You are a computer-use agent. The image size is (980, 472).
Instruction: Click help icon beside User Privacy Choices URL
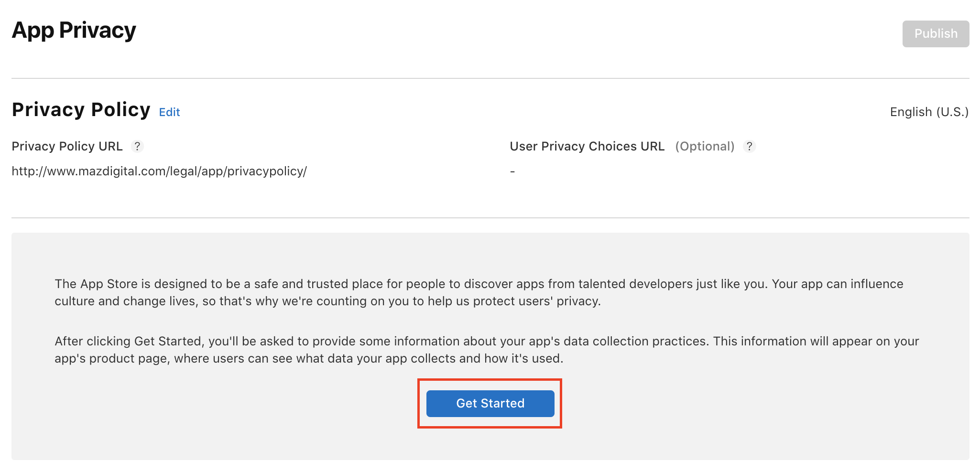(x=750, y=146)
